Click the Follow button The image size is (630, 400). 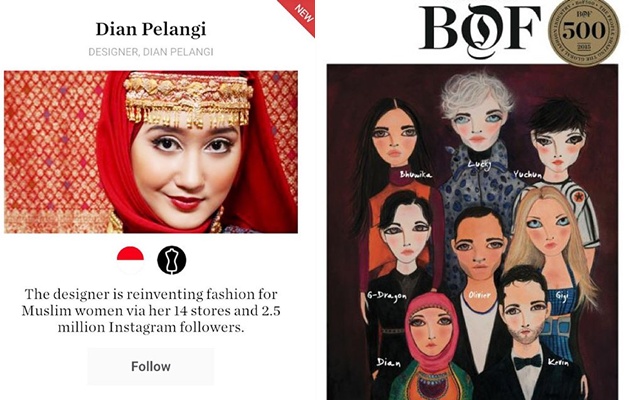(151, 366)
